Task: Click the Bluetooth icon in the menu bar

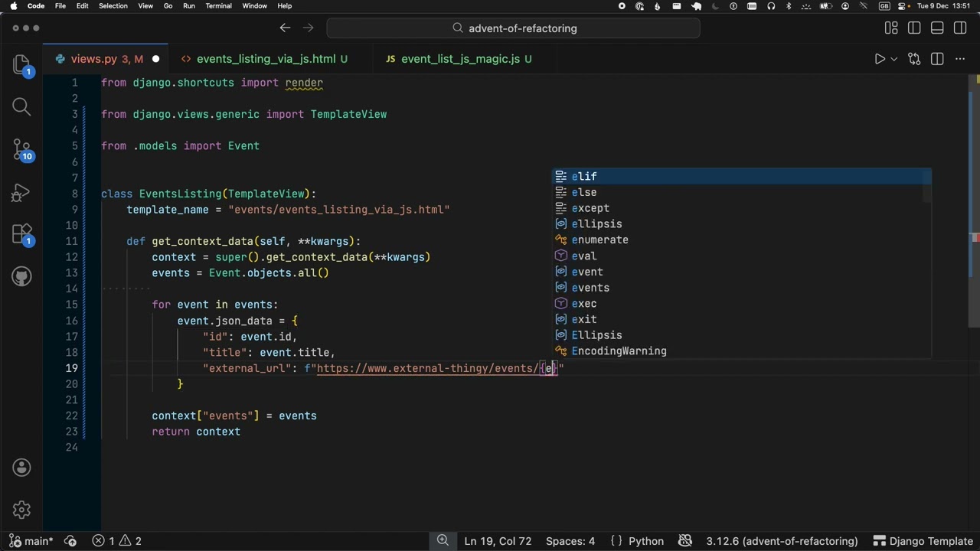Action: 789,6
